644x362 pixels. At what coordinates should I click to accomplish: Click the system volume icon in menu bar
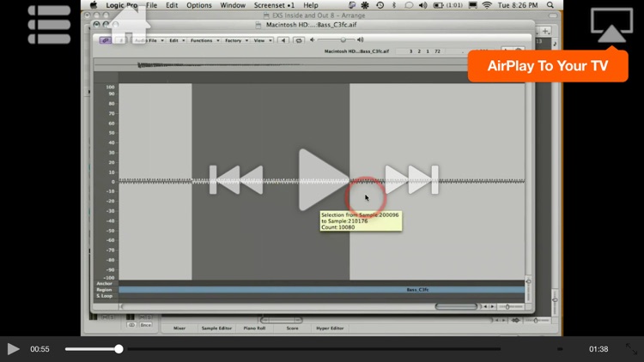tap(422, 5)
